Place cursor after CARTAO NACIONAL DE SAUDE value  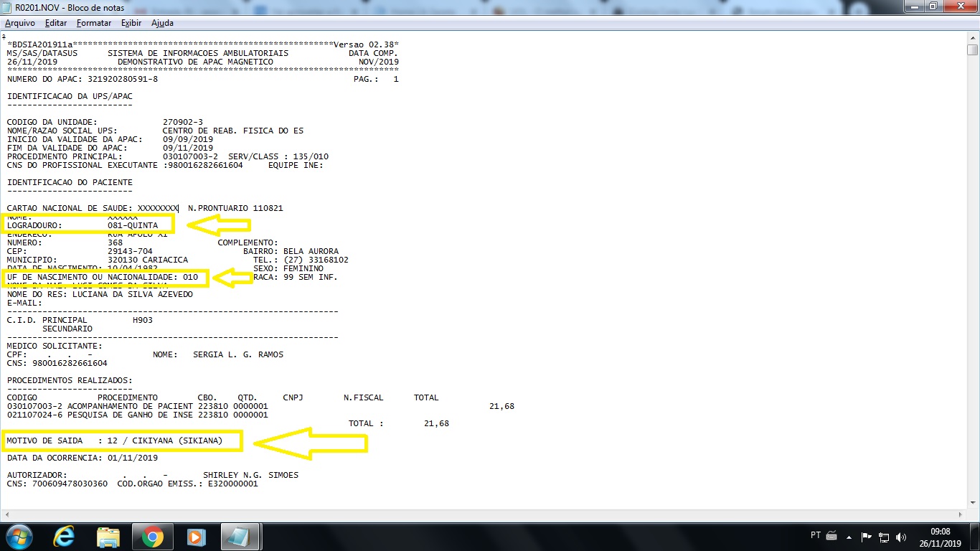click(x=179, y=208)
